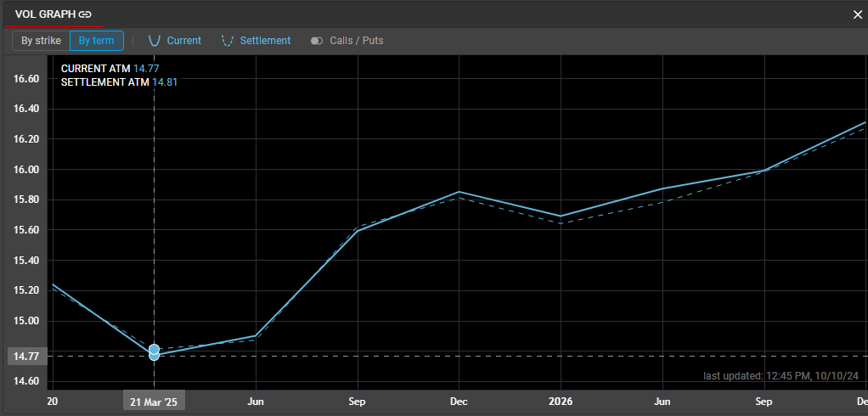Click the upper settlement data point marker

click(154, 349)
